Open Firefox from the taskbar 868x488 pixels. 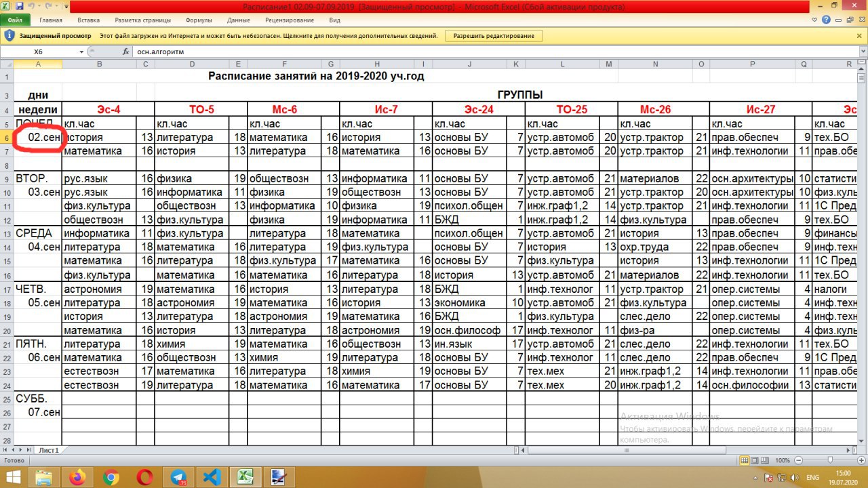[x=77, y=477]
